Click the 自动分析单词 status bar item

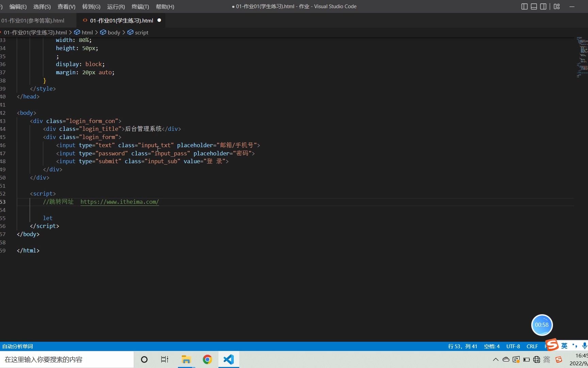(x=18, y=346)
